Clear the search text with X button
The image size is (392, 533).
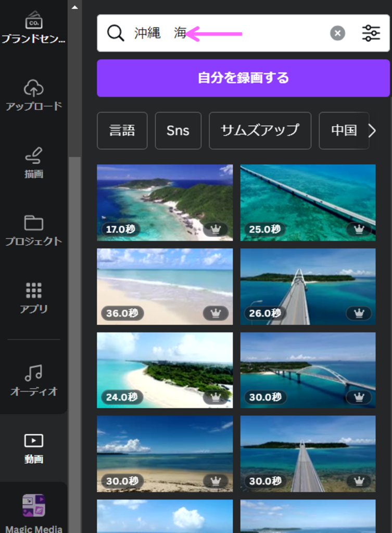click(337, 33)
